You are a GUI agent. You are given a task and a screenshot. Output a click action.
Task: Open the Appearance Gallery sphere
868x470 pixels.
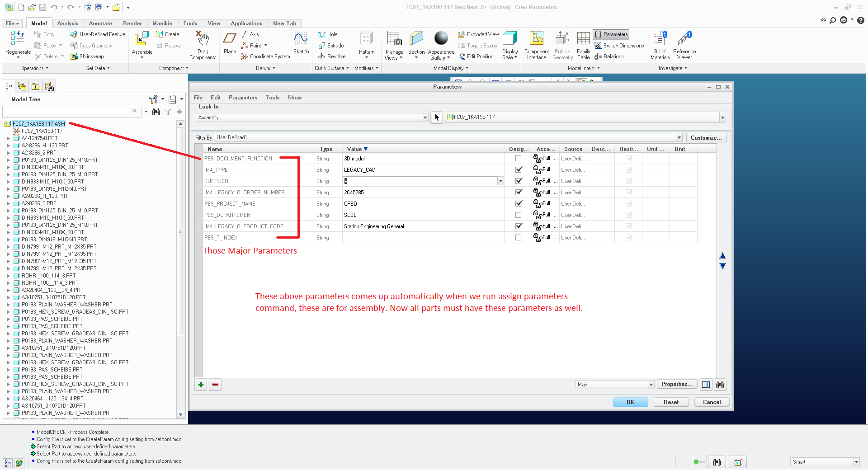(441, 38)
